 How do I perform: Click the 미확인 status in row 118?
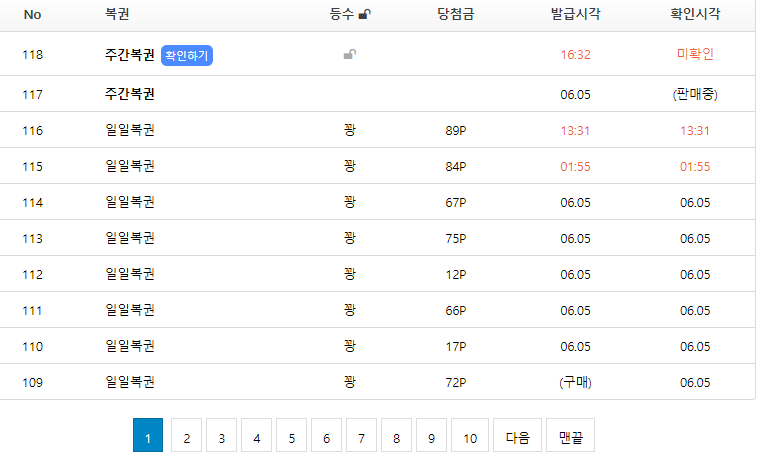tap(695, 54)
